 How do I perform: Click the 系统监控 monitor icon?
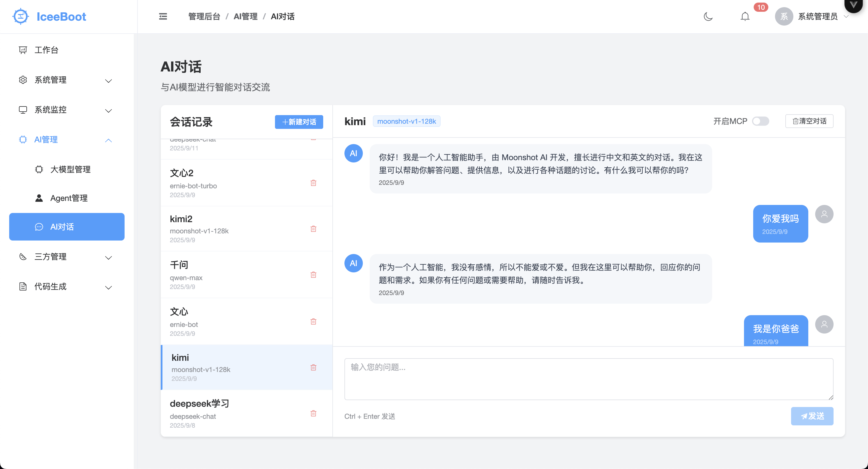click(23, 110)
